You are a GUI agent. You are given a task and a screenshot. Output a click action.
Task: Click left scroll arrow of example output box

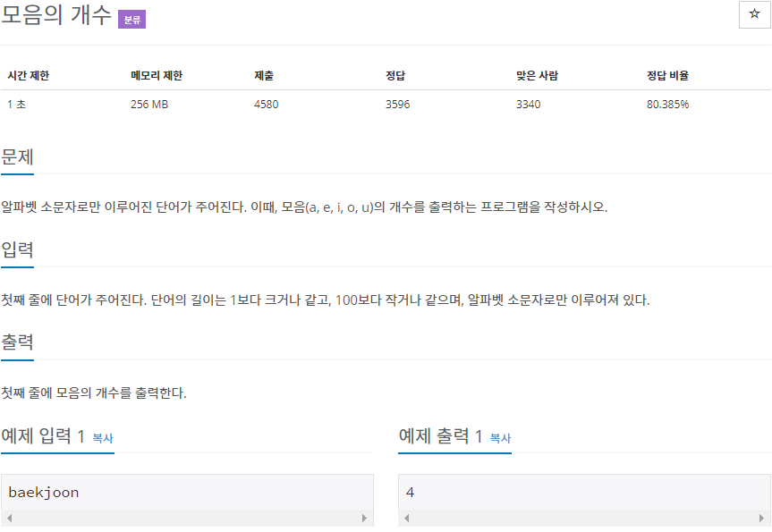coord(407,518)
